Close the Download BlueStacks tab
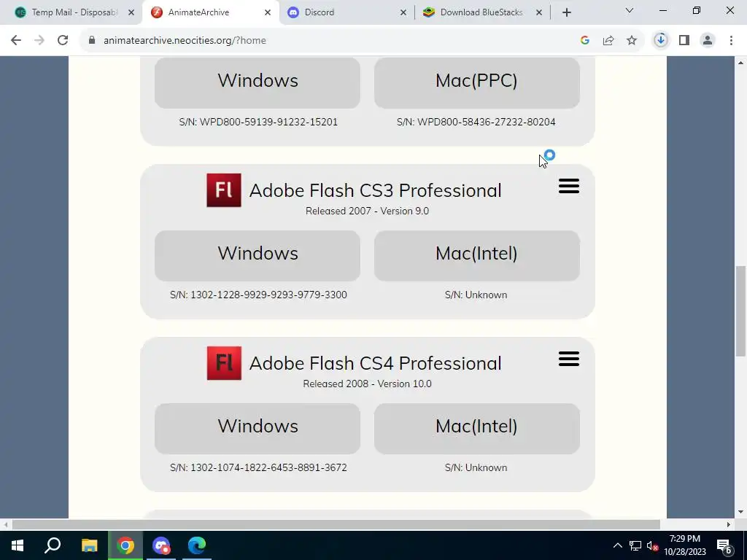The image size is (747, 560). 539,12
